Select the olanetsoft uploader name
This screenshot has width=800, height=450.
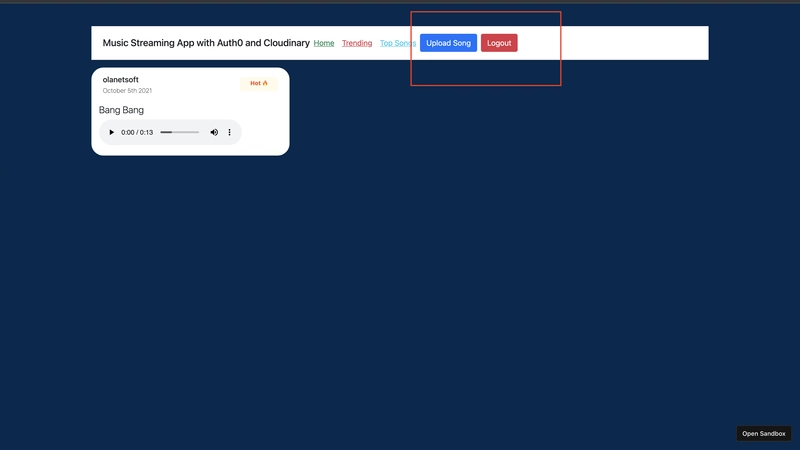(x=121, y=79)
